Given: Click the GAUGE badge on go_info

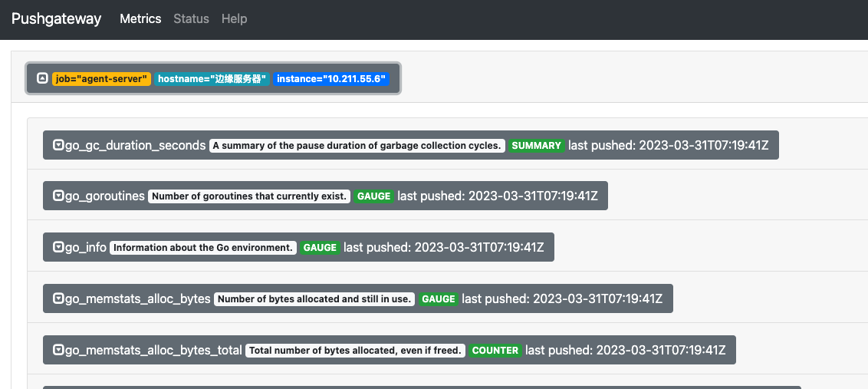Looking at the screenshot, I should click(320, 248).
